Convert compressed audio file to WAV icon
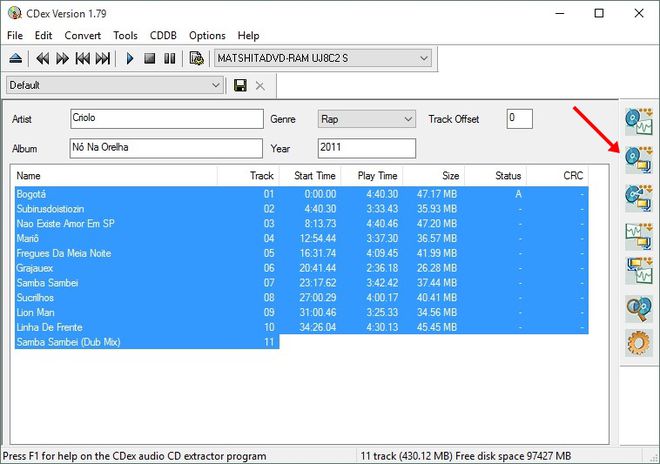 [x=639, y=271]
